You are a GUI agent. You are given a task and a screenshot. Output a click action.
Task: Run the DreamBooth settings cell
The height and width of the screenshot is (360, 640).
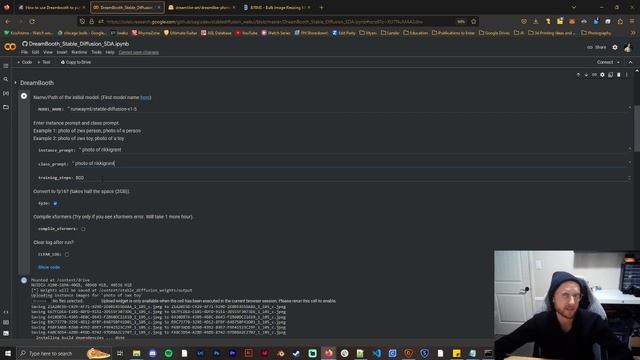point(24,96)
